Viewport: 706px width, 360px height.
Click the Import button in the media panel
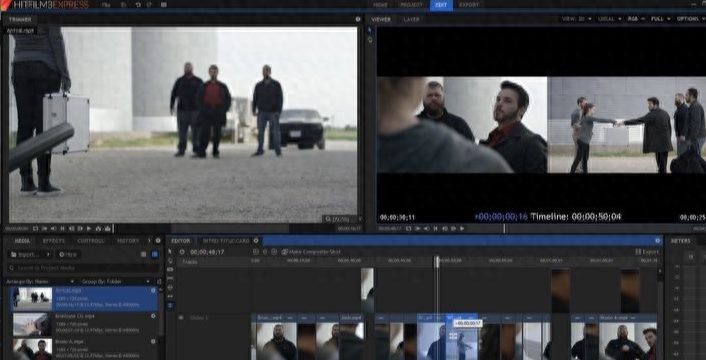(x=30, y=254)
